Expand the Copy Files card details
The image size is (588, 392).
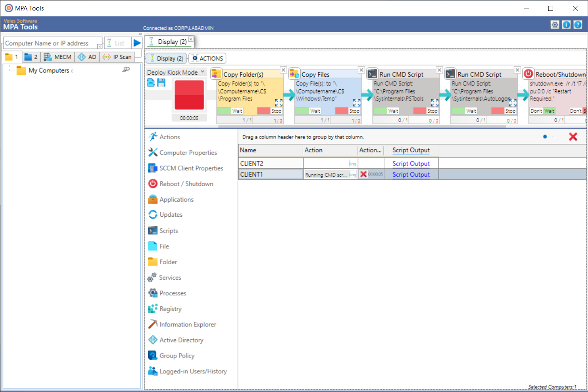point(356,103)
